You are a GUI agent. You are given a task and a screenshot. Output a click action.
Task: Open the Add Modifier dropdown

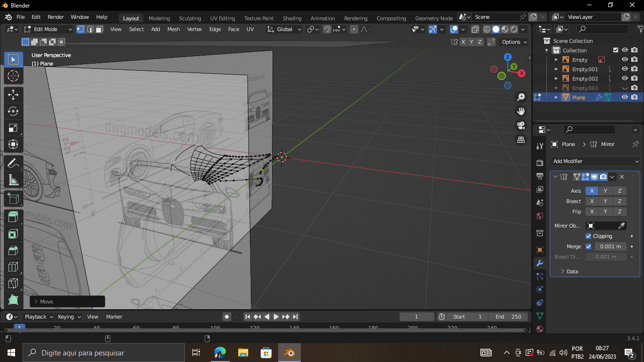(595, 161)
